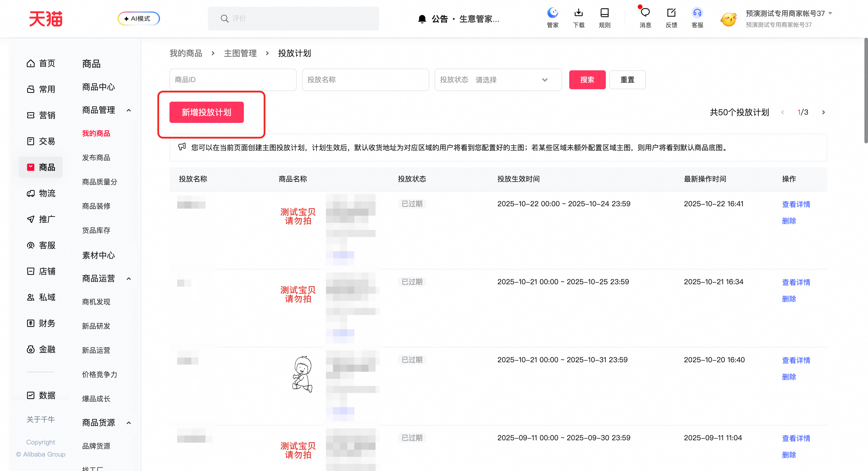View details of 2025-10-21 16:34 plan
The image size is (868, 471).
796,282
